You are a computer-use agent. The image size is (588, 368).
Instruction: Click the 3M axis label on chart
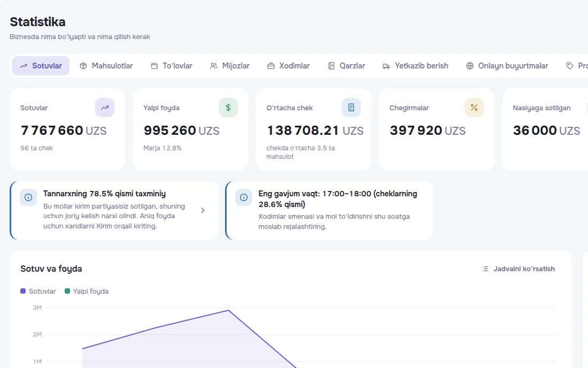tap(37, 308)
